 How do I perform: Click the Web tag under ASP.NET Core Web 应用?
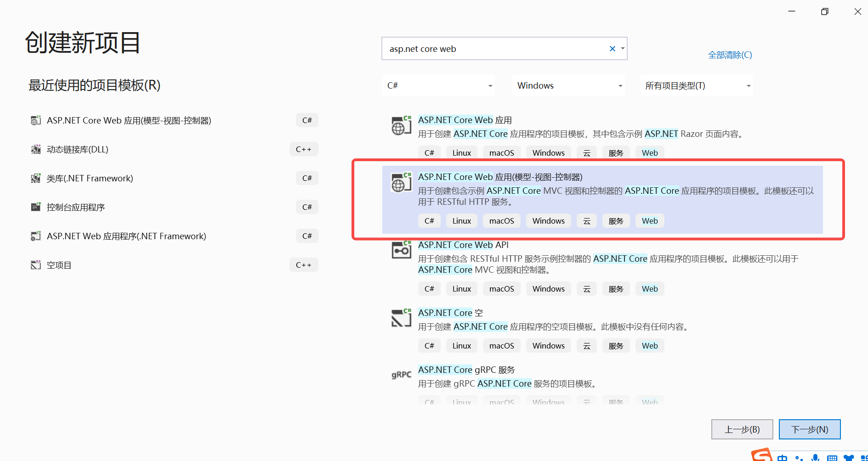tap(650, 153)
